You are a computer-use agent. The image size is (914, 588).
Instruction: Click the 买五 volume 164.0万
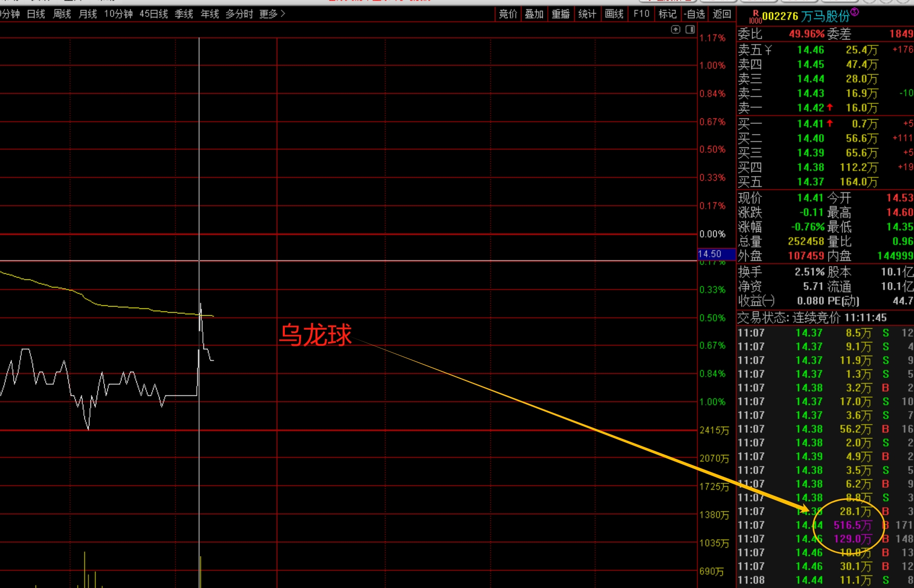(859, 182)
